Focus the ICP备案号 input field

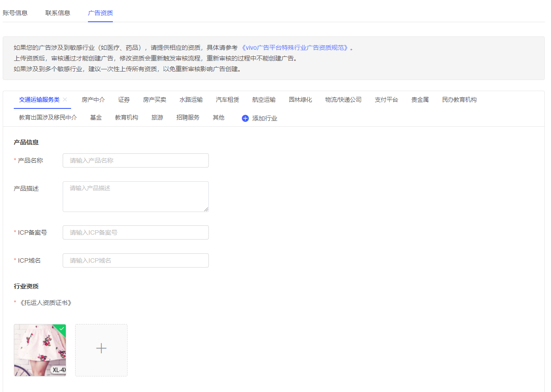coord(136,232)
